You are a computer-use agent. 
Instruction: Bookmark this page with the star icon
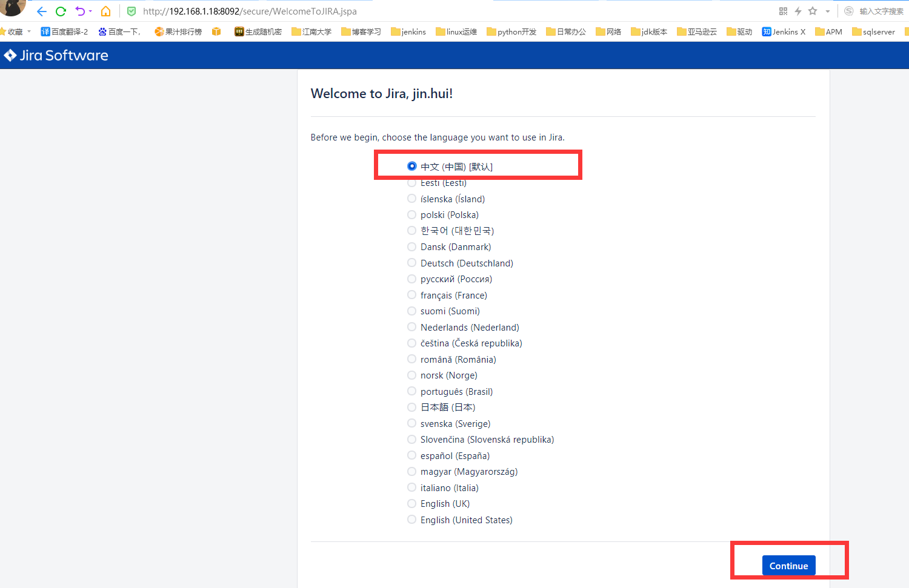[813, 11]
